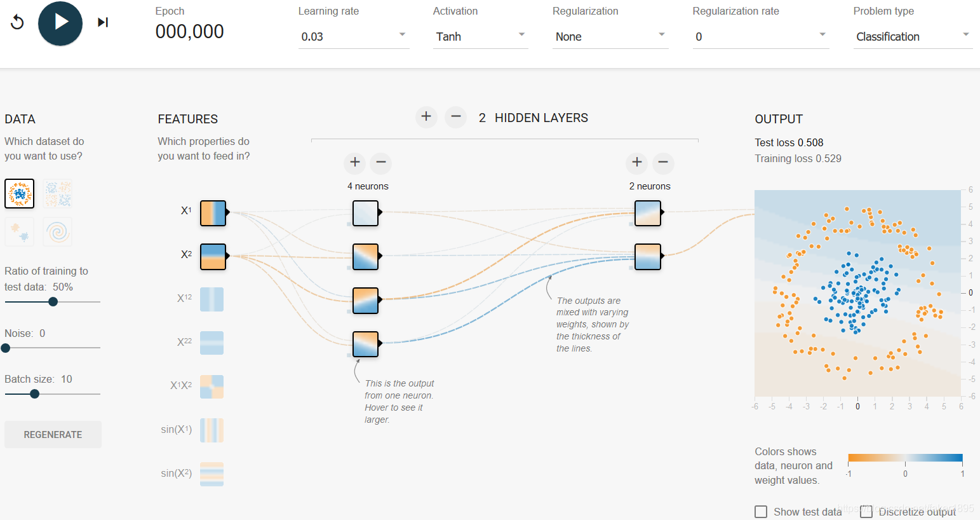980x520 pixels.
Task: Open the Learning rate dropdown
Action: point(354,36)
